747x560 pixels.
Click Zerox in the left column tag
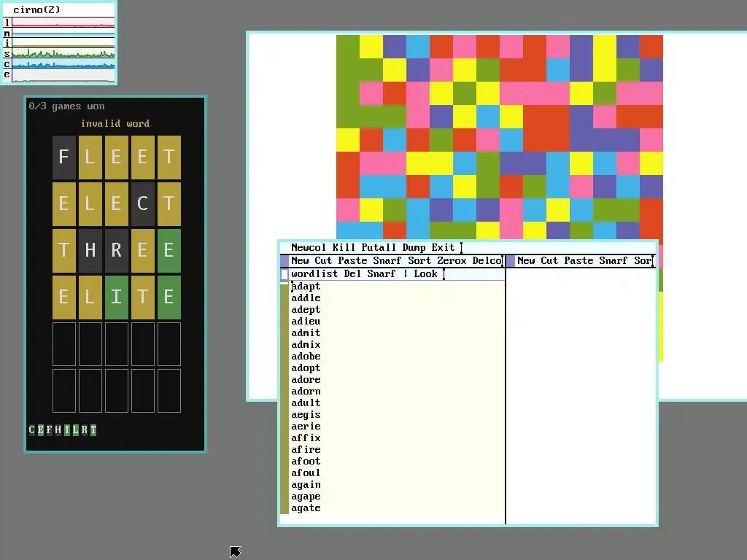pos(452,260)
